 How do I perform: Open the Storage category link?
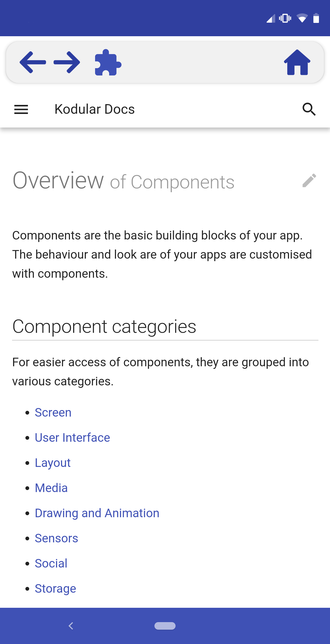point(55,589)
